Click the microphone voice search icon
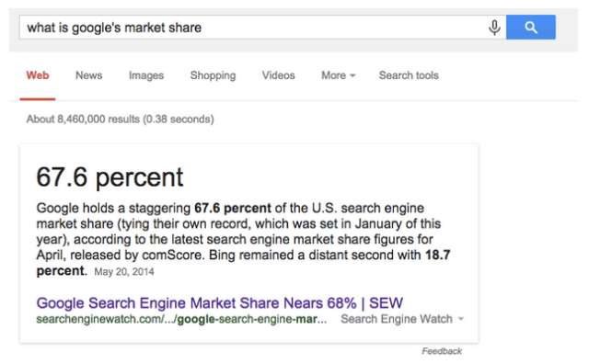Image resolution: width=589 pixels, height=364 pixels. click(494, 28)
